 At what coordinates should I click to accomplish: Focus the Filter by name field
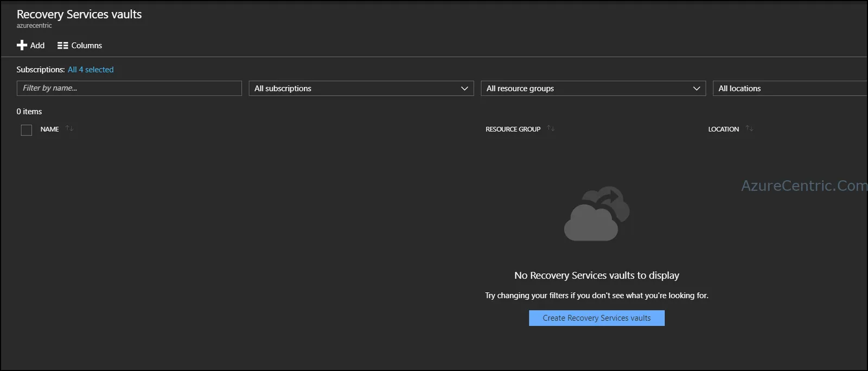click(129, 89)
